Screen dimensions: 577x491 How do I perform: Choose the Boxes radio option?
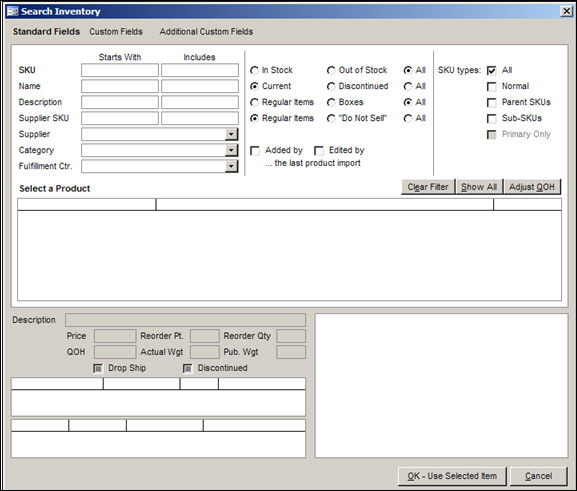331,102
